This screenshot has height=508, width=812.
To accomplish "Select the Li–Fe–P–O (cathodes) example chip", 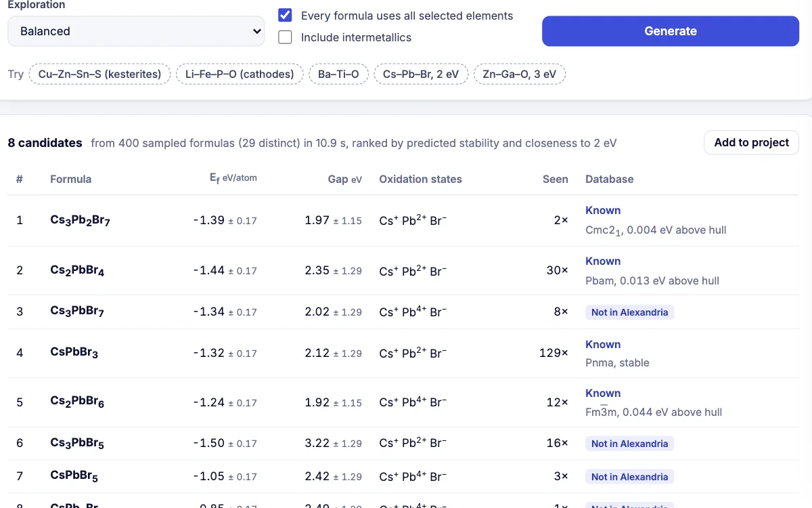I will [240, 74].
